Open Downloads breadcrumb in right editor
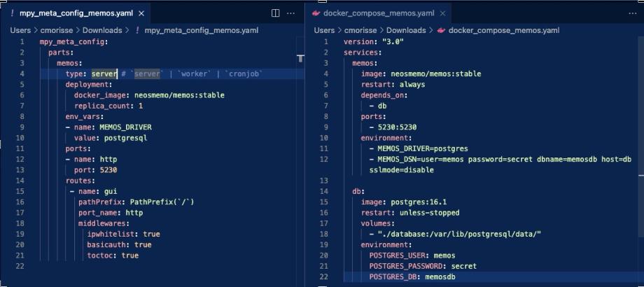Screen dimensions: 644x287 coord(406,30)
